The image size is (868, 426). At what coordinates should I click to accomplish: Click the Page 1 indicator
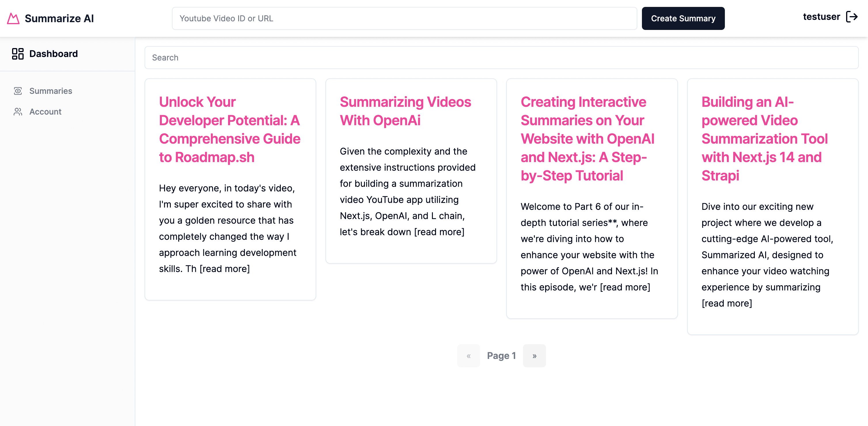(501, 356)
